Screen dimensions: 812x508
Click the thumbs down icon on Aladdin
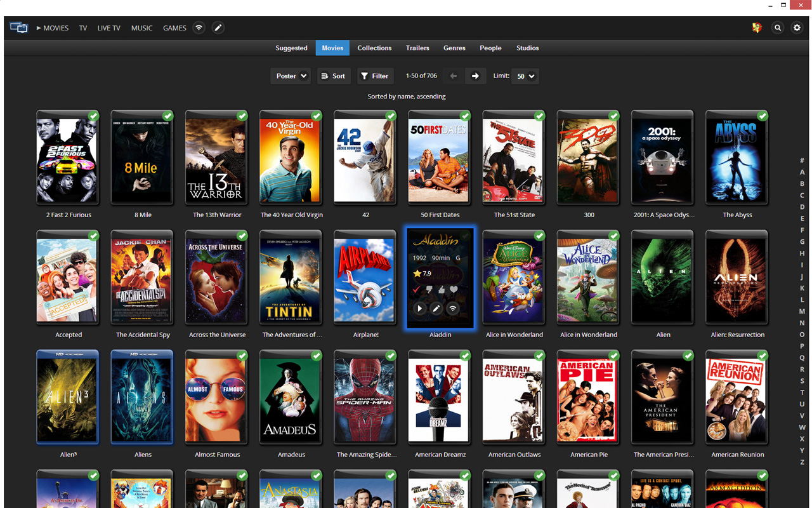tap(429, 290)
